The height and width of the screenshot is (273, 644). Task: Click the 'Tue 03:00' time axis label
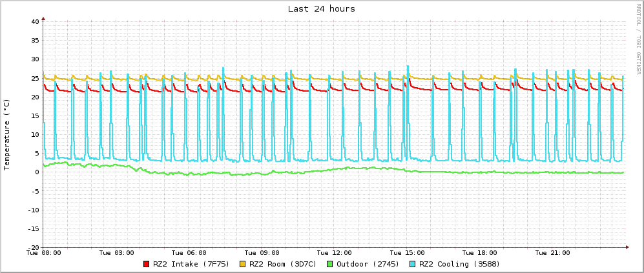[x=116, y=253]
